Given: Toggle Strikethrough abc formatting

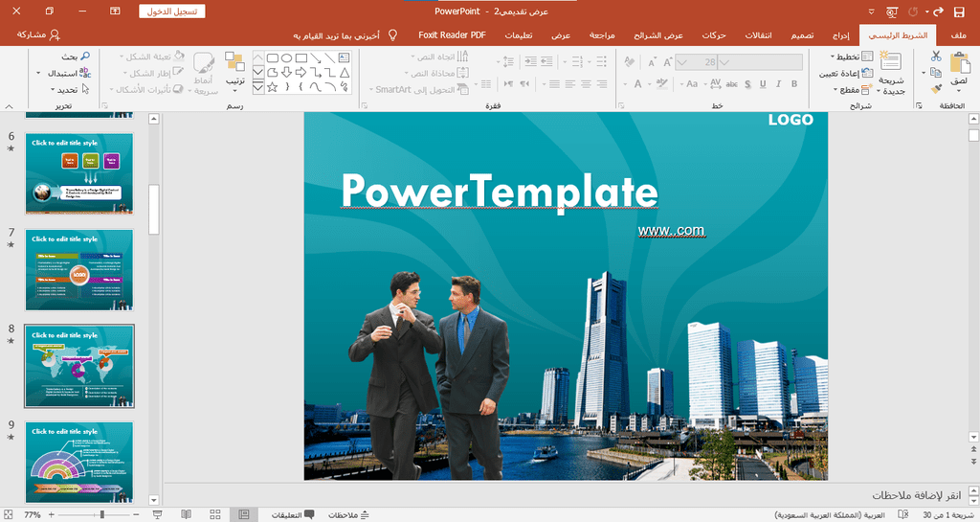Looking at the screenshot, I should pyautogui.click(x=732, y=83).
